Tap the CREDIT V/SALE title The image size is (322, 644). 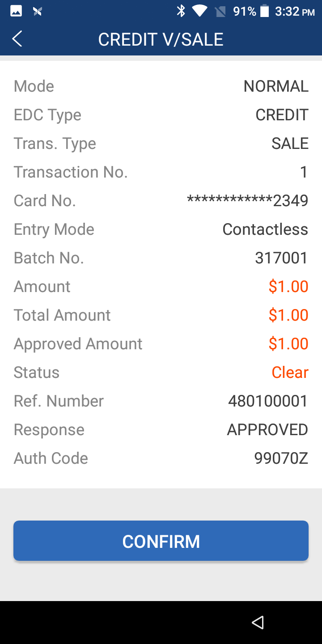[161, 39]
